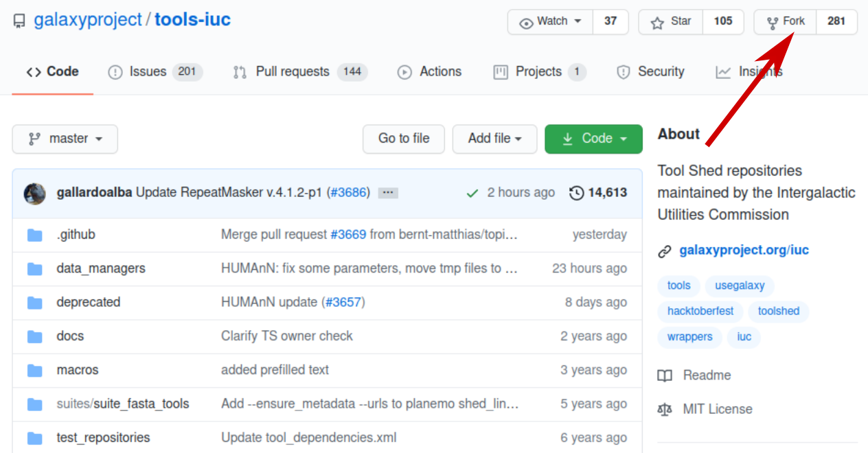The image size is (868, 453).
Task: Switch to the Issues tab
Action: point(155,71)
